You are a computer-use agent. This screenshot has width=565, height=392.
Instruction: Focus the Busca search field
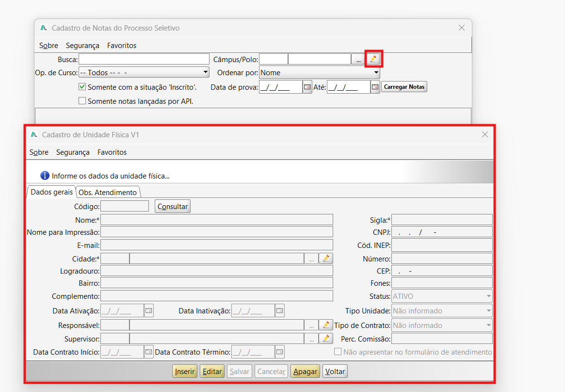144,59
